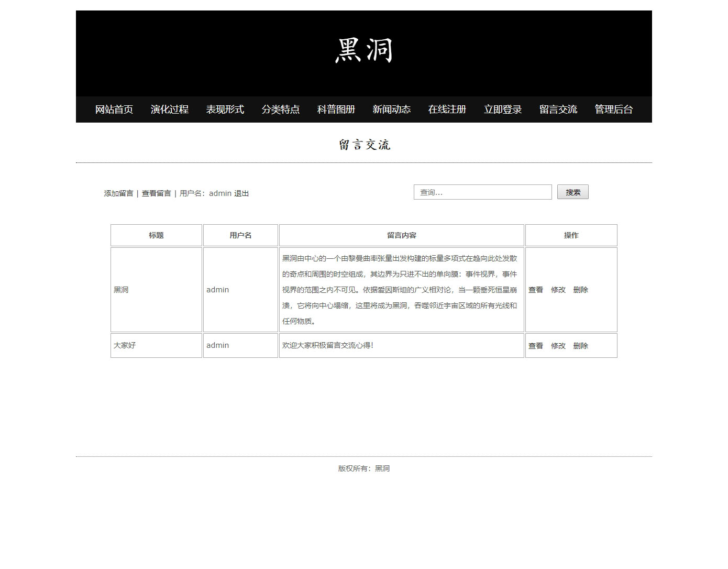Screen dimensions: 728x569
Task: Edit the 大家好 message via 修改
Action: pos(558,346)
